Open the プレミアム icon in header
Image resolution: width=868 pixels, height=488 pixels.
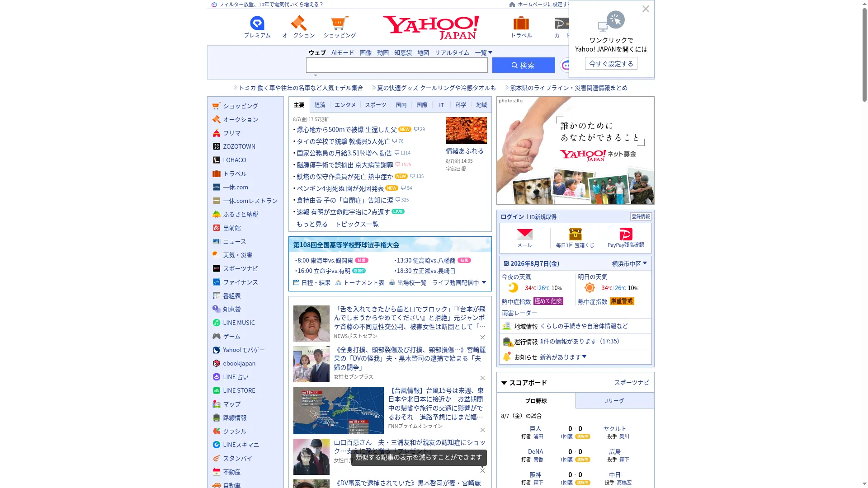click(257, 23)
